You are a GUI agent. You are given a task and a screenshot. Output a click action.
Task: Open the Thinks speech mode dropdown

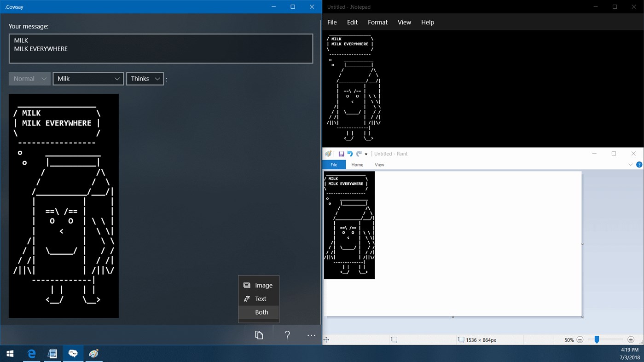click(145, 79)
